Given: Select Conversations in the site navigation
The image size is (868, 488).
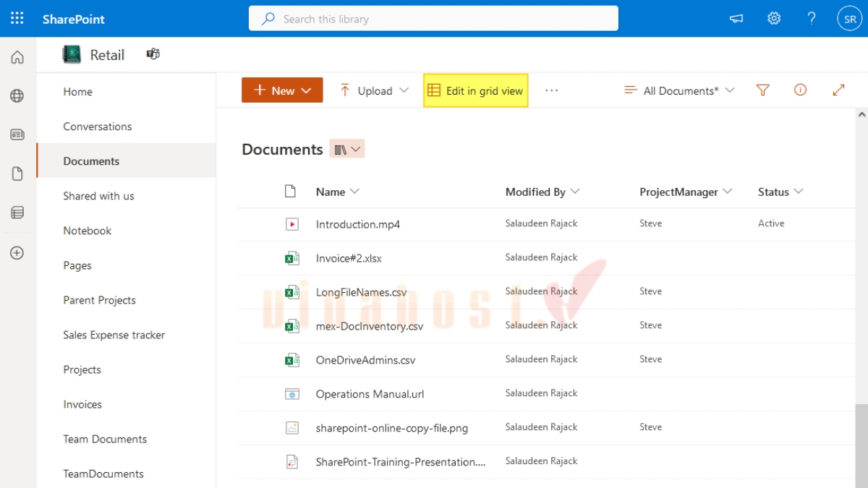Looking at the screenshot, I should 98,127.
